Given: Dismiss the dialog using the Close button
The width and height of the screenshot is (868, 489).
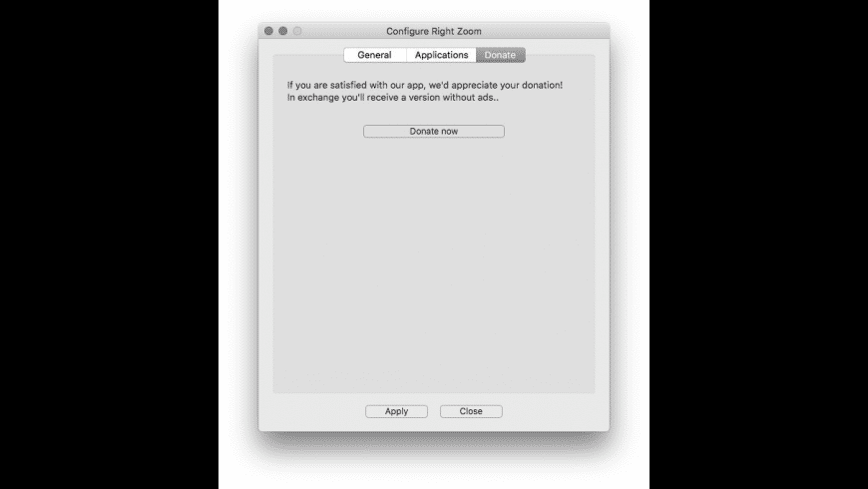Looking at the screenshot, I should point(471,411).
